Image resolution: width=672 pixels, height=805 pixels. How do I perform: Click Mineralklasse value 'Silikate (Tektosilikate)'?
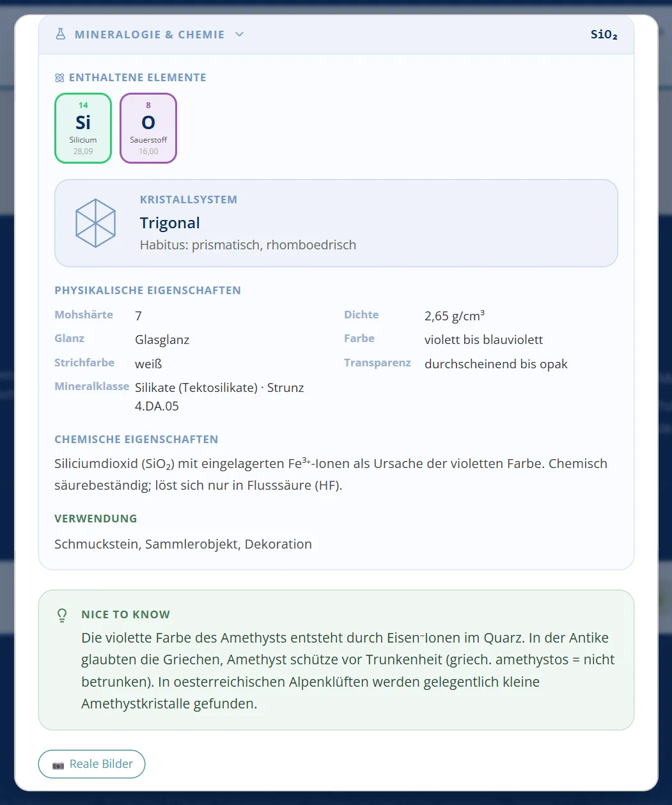point(196,387)
